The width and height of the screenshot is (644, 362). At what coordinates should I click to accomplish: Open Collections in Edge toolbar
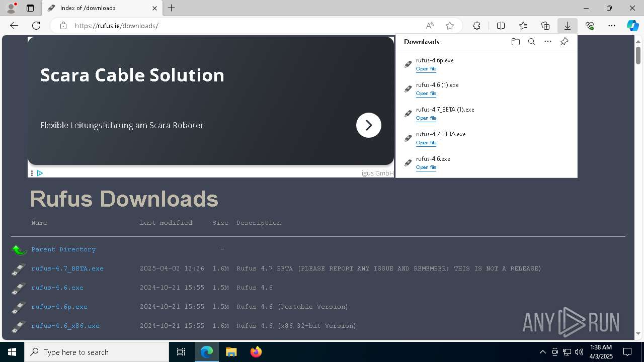(545, 26)
